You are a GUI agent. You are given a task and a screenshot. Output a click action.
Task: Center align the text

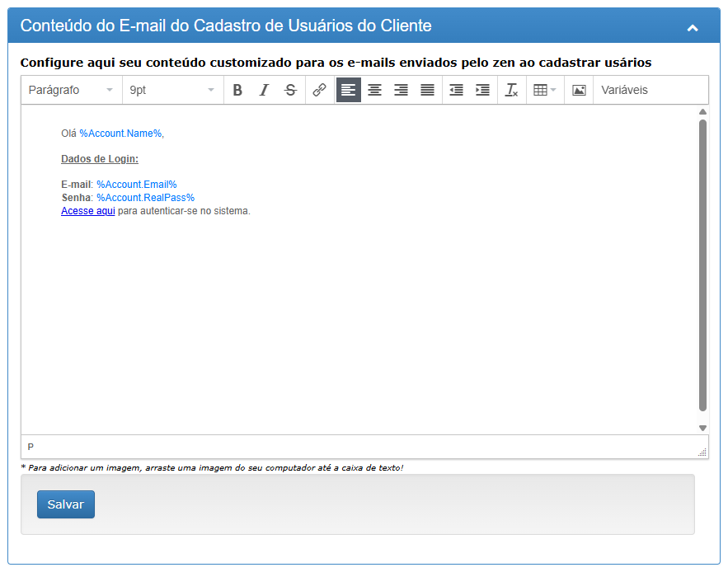click(374, 90)
